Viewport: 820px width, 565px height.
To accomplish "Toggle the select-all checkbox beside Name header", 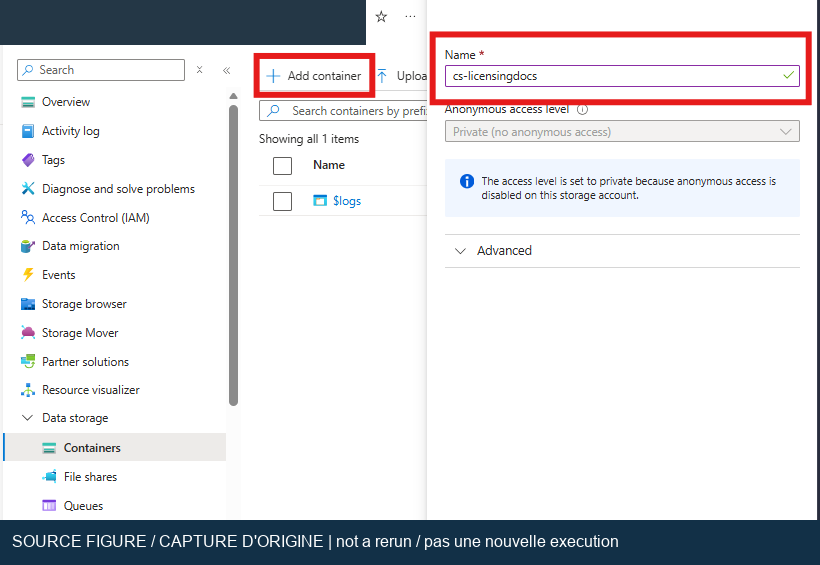I will tap(282, 166).
